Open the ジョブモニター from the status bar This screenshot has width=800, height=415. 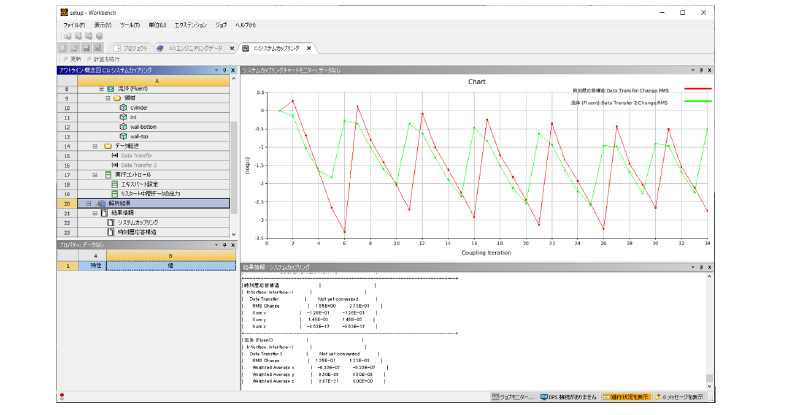pyautogui.click(x=514, y=397)
